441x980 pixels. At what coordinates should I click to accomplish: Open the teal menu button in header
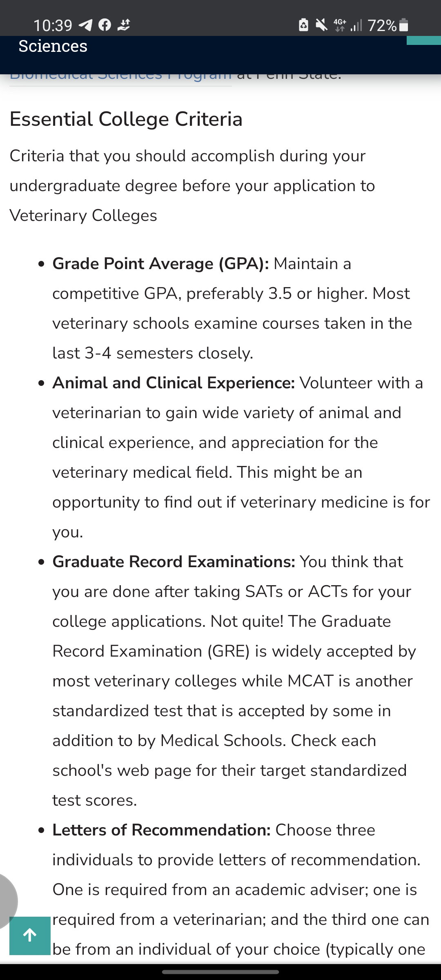(424, 40)
